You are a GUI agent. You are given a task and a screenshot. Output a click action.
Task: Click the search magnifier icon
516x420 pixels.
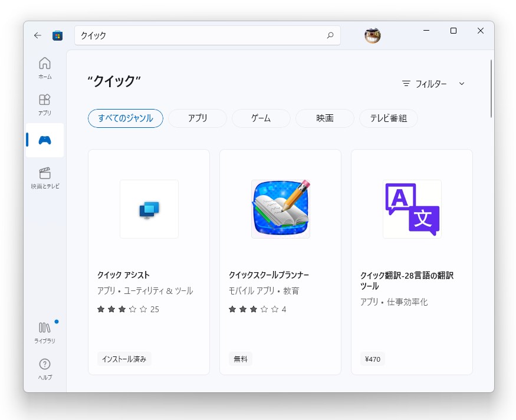[331, 35]
